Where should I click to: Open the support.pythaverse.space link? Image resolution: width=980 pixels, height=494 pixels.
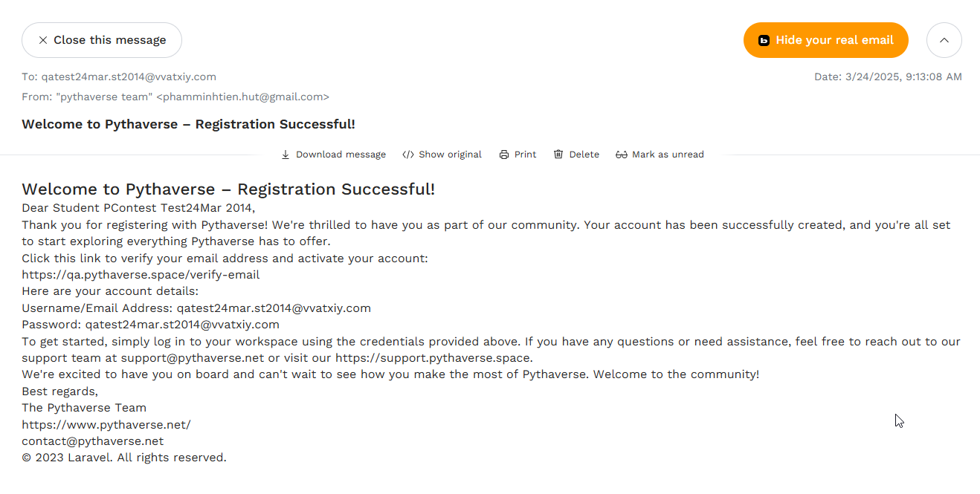coord(433,358)
